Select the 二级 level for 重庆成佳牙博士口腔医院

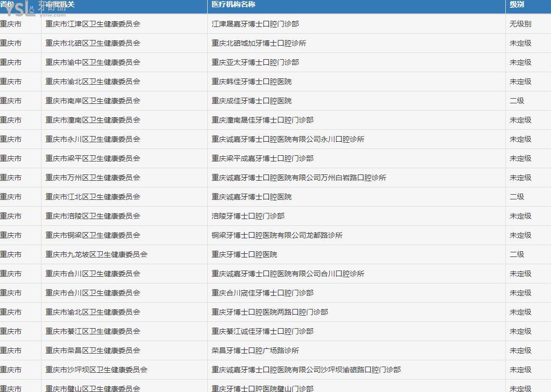(517, 101)
